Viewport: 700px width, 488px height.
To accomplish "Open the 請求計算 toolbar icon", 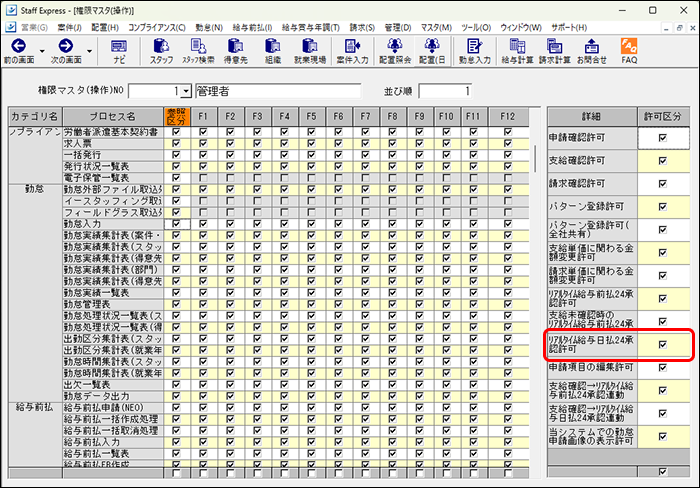I will 554,46.
